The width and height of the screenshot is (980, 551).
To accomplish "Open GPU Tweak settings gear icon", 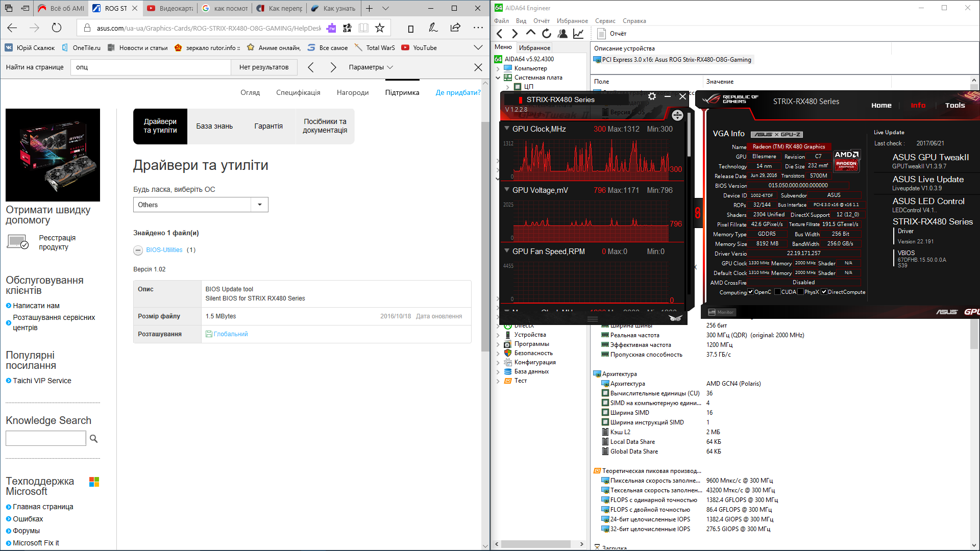I will [x=652, y=96].
